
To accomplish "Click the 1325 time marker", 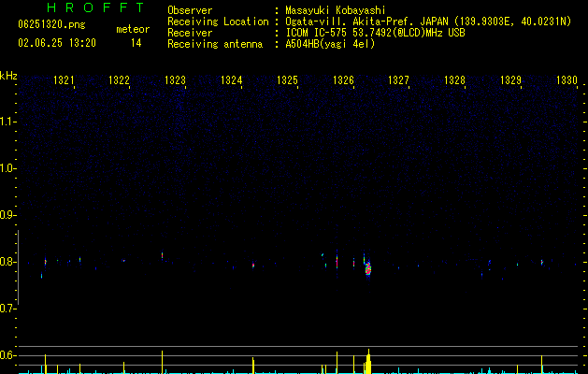I will 287,80.
